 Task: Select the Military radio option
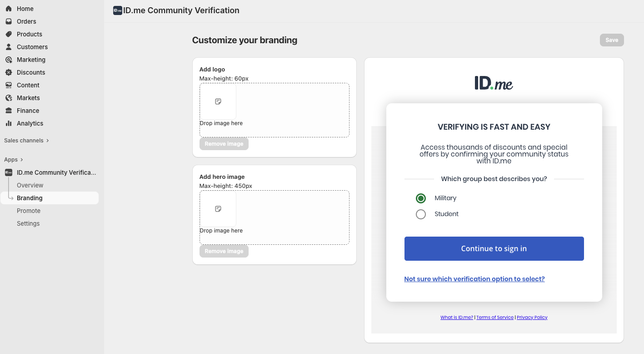[x=421, y=198]
